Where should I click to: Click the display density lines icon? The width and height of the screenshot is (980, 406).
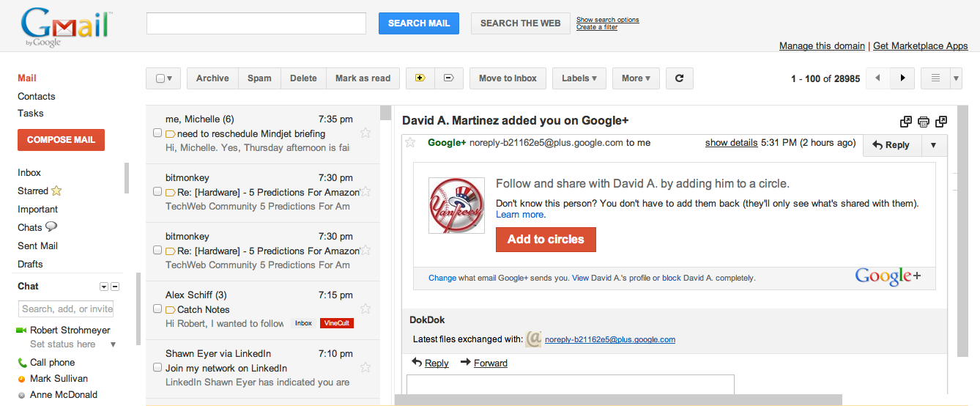click(x=935, y=78)
